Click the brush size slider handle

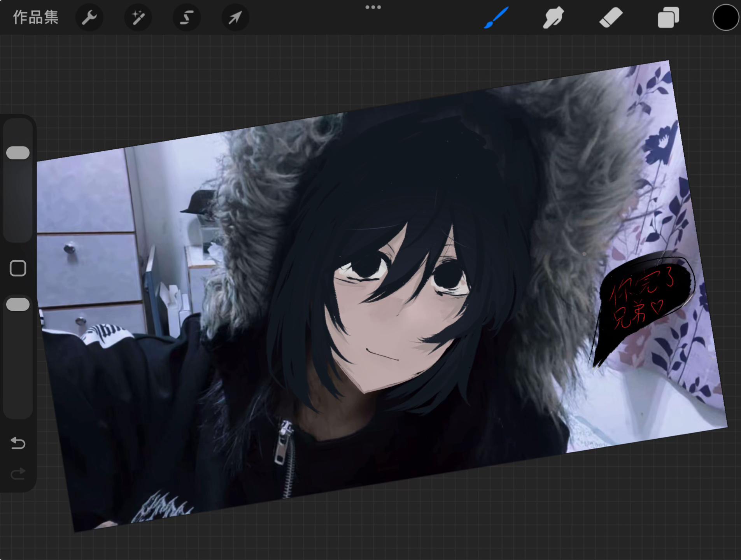coord(18,153)
